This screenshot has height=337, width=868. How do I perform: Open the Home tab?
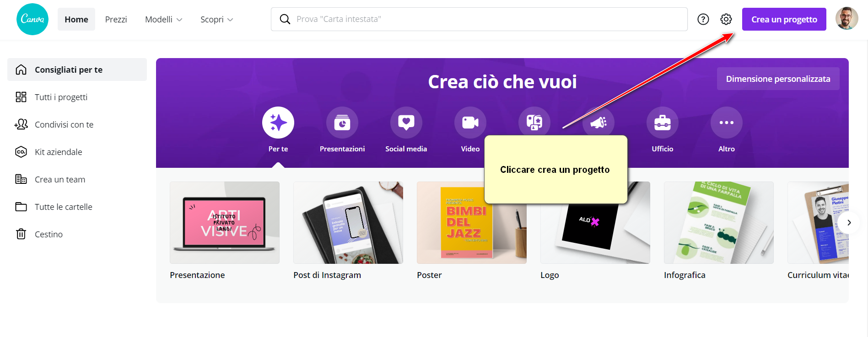[x=76, y=19]
